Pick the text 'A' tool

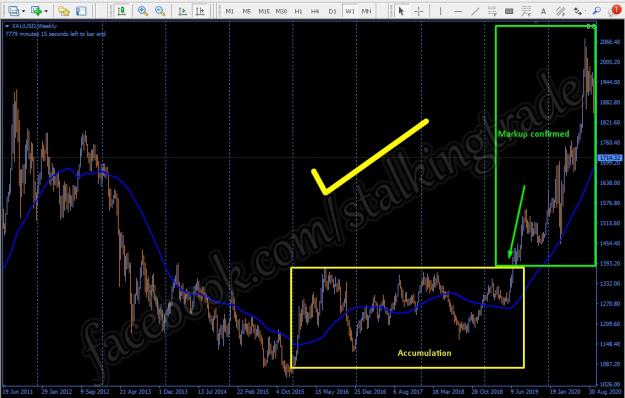tap(543, 12)
